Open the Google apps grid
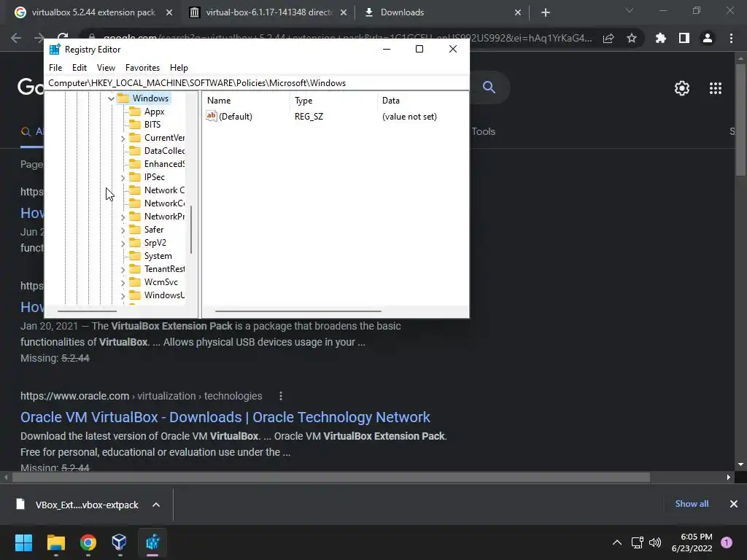Viewport: 747px width, 560px height. click(x=716, y=88)
